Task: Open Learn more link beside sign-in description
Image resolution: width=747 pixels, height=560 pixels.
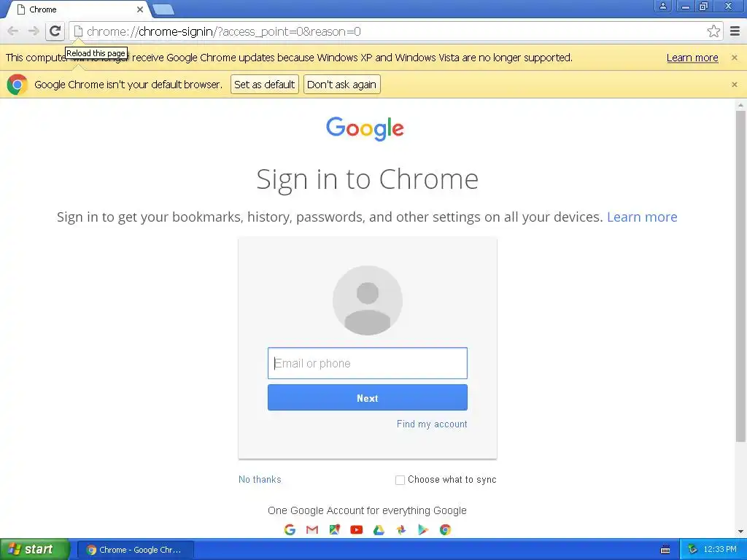Action: click(642, 217)
